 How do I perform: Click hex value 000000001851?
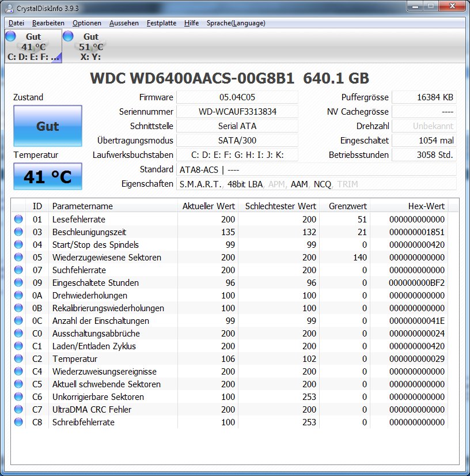pyautogui.click(x=416, y=232)
